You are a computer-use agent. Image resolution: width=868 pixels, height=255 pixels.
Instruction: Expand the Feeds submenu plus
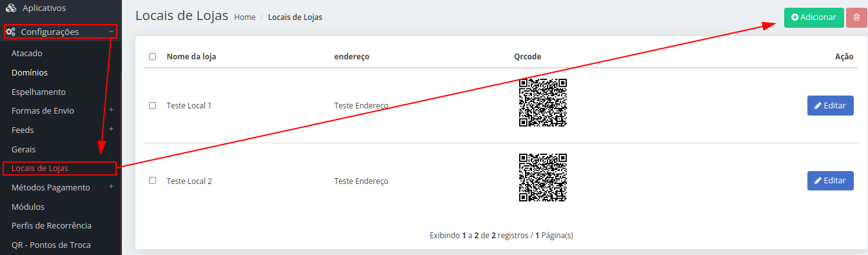click(111, 129)
